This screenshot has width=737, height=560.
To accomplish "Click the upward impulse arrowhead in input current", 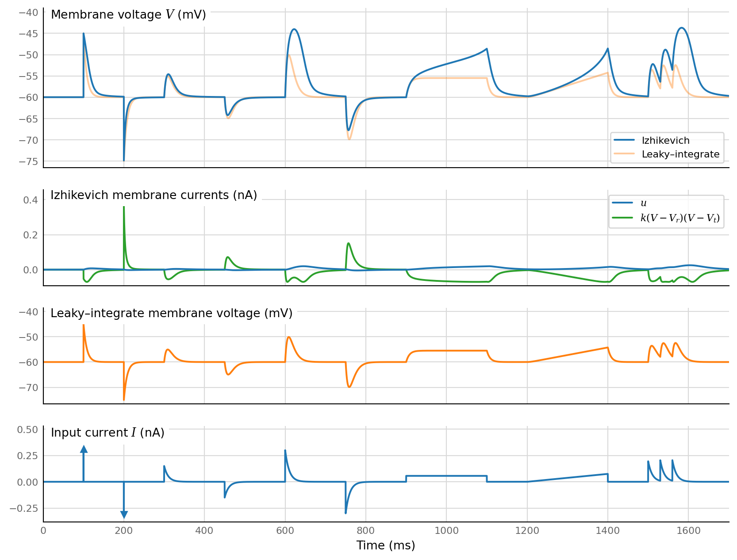I will (x=84, y=449).
